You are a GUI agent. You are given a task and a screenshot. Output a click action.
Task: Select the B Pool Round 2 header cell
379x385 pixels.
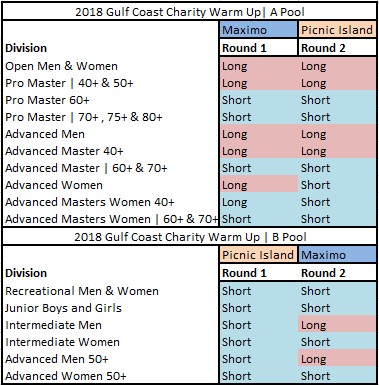pyautogui.click(x=337, y=273)
